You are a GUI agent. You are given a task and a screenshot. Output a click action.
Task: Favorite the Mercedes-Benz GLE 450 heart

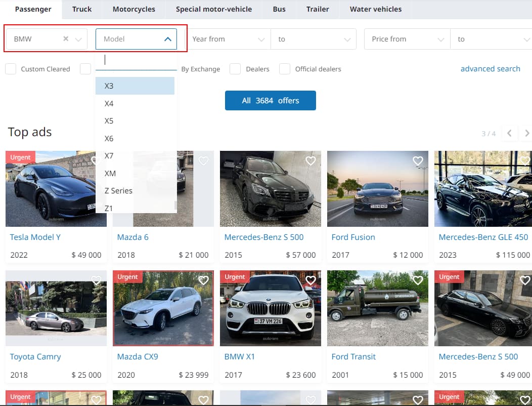click(525, 160)
